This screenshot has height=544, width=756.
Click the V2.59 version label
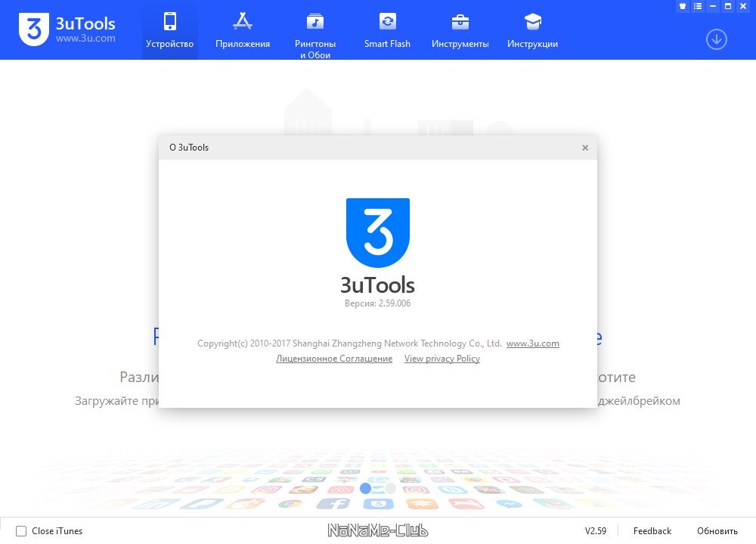tap(596, 531)
